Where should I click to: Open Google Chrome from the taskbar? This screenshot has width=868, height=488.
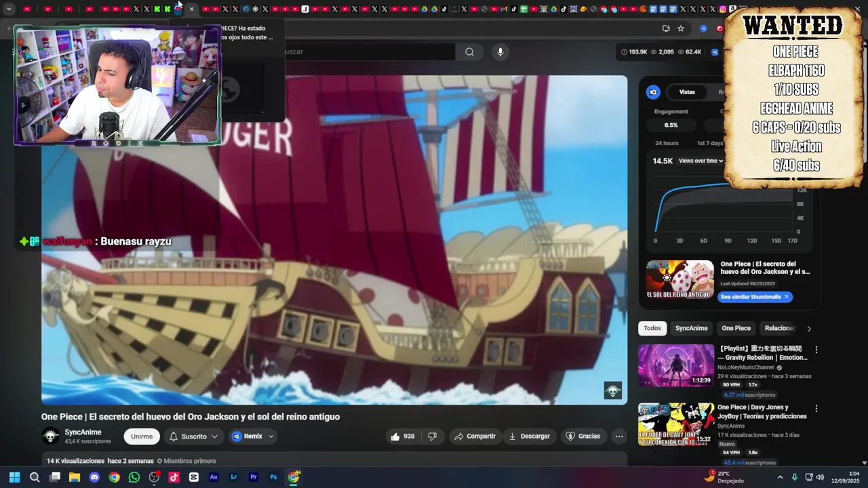click(115, 477)
